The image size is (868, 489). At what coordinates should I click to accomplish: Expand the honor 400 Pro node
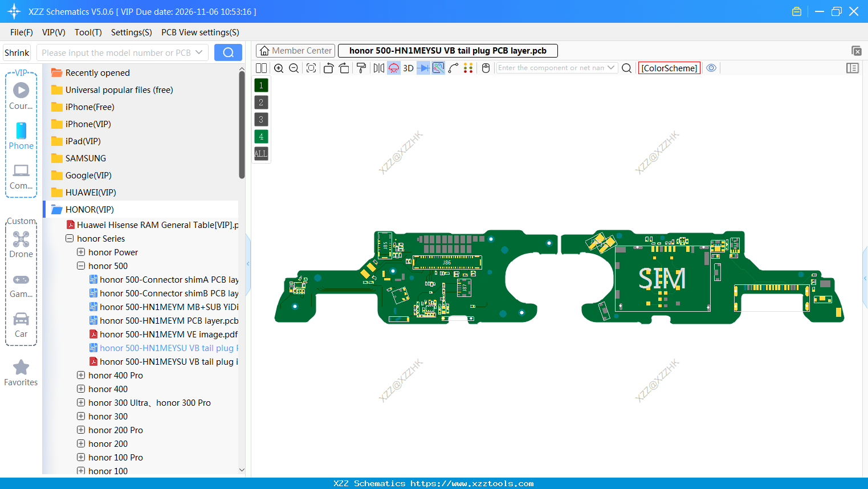pyautogui.click(x=80, y=375)
